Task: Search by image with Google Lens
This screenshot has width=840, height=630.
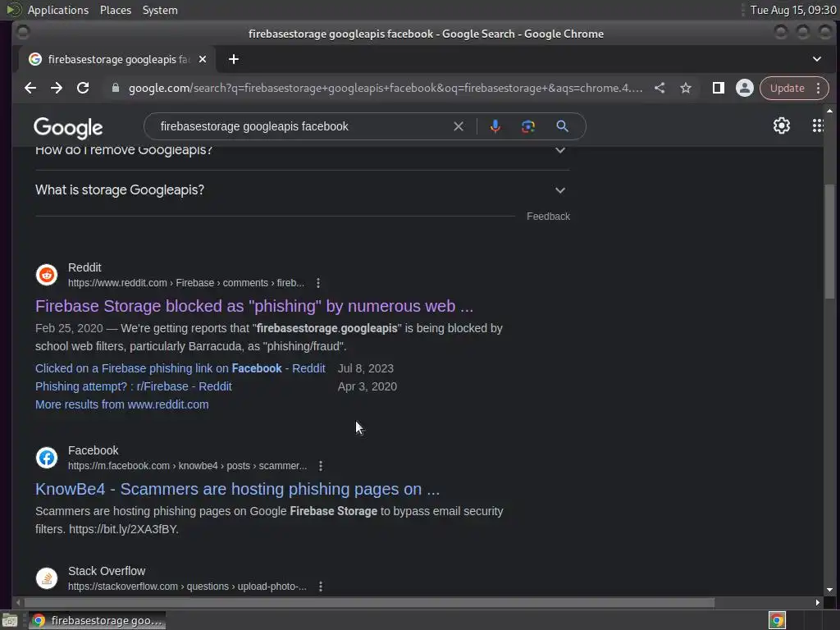Action: 528,126
